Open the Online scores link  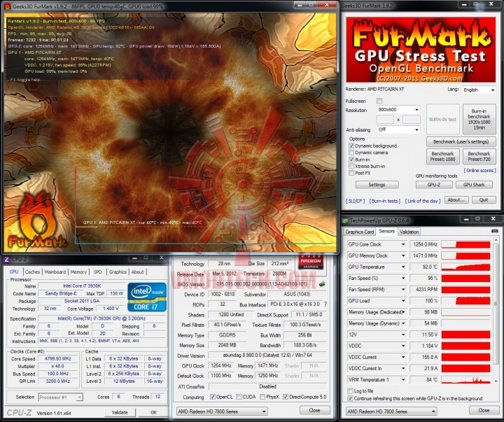point(479,170)
